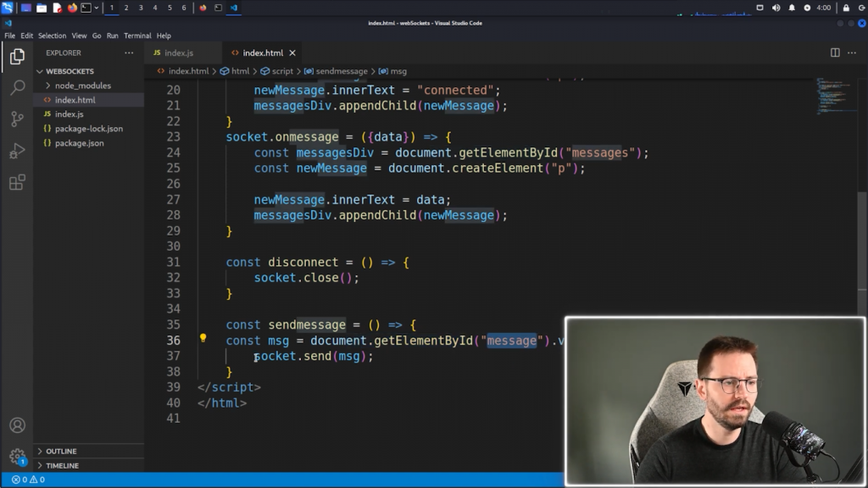This screenshot has height=488, width=868.
Task: Open the Terminal menu
Action: pyautogui.click(x=137, y=36)
